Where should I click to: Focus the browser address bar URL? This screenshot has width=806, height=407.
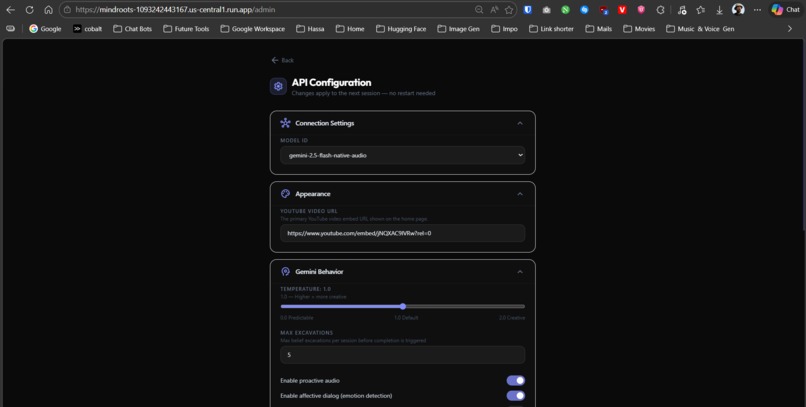coord(175,10)
